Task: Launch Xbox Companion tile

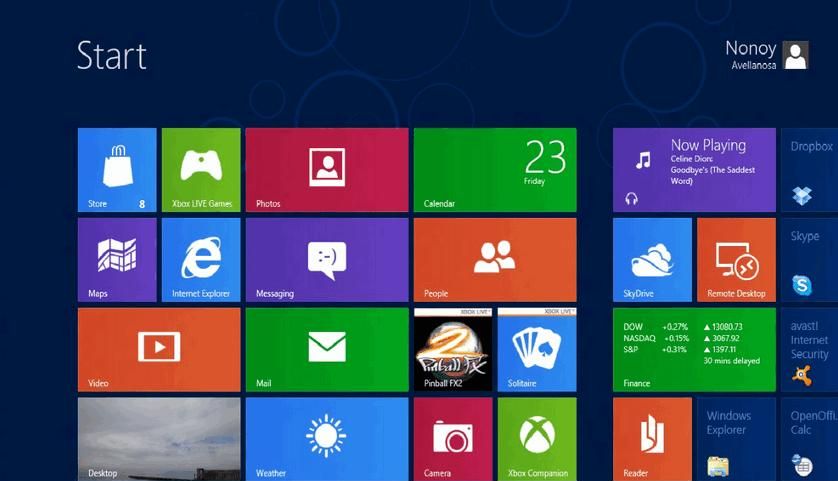Action: pos(537,439)
